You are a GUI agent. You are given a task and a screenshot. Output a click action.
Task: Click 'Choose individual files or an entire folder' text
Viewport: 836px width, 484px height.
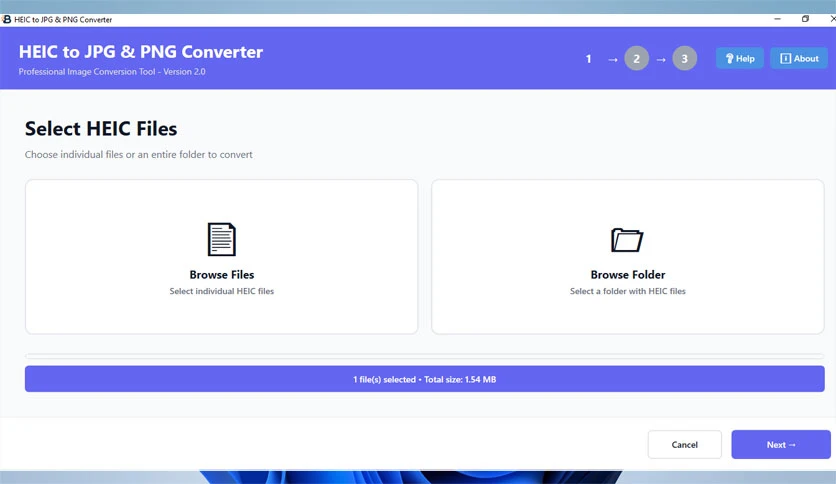point(139,155)
